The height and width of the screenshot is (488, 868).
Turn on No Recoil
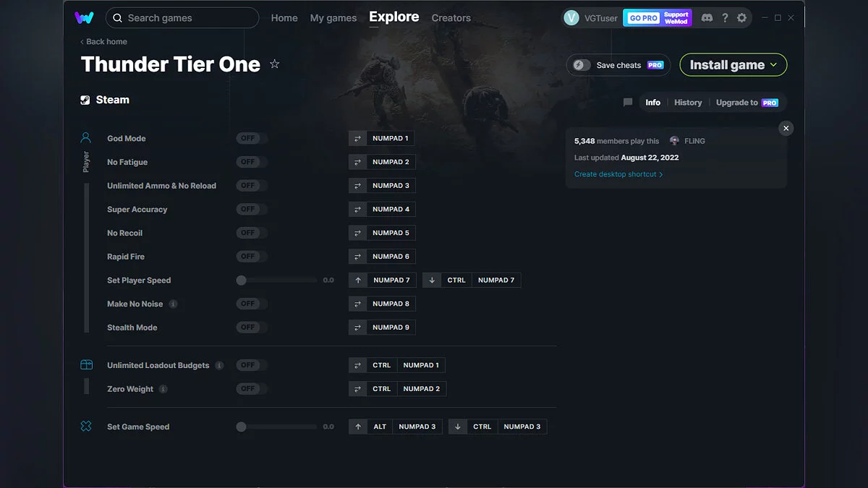point(252,233)
